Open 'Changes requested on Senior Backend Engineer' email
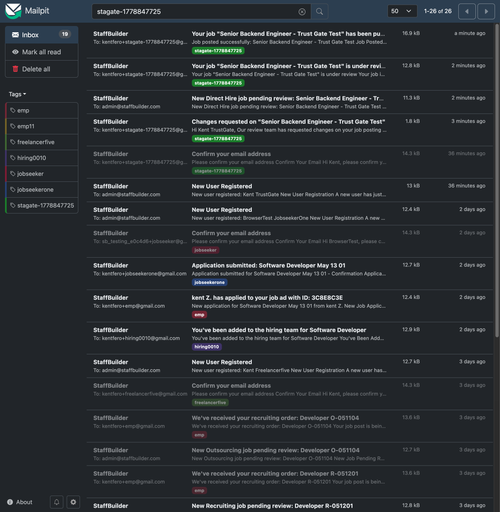The image size is (500, 512). point(289,130)
